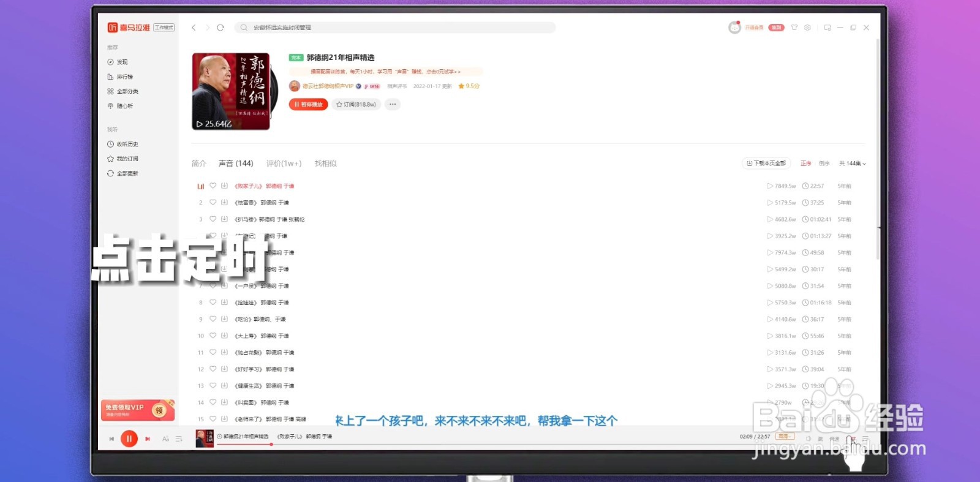Screen dimensions: 980x482
Task: Open 随心听 in sidebar
Action: [x=120, y=106]
